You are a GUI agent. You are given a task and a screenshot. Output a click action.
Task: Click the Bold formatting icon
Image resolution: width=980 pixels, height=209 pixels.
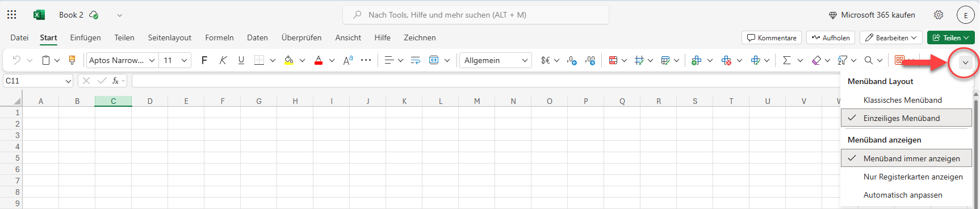[x=204, y=60]
